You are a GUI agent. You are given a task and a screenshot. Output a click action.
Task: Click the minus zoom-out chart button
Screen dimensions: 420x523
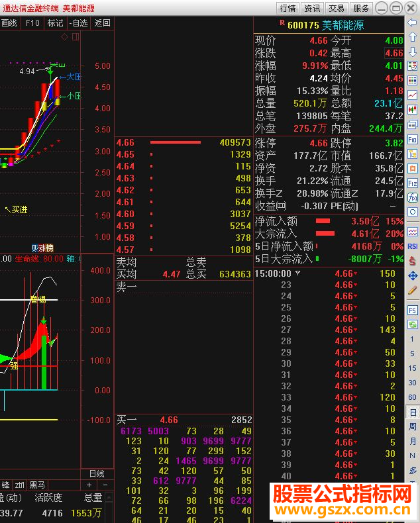pos(105,485)
